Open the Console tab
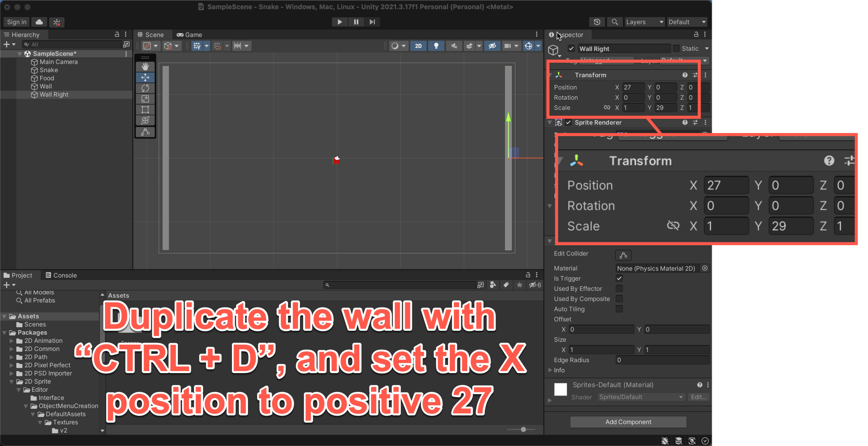 click(61, 275)
